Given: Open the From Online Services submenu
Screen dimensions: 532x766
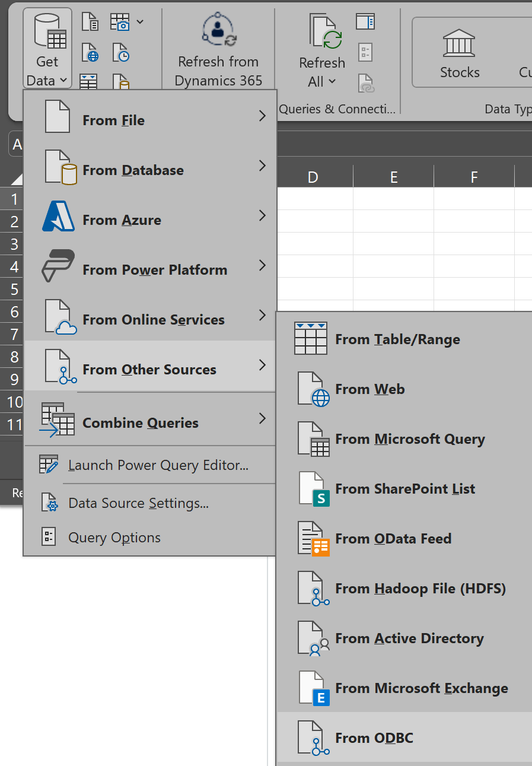Looking at the screenshot, I should (x=149, y=316).
